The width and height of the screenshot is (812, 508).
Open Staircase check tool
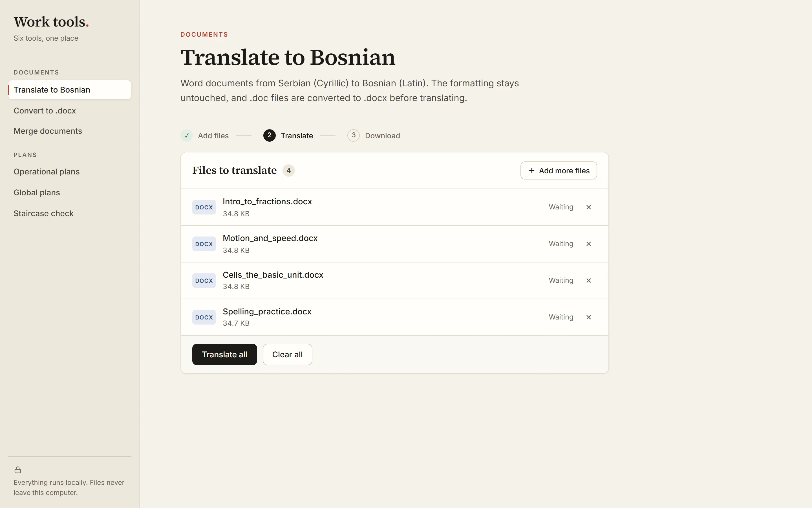[x=69, y=213]
